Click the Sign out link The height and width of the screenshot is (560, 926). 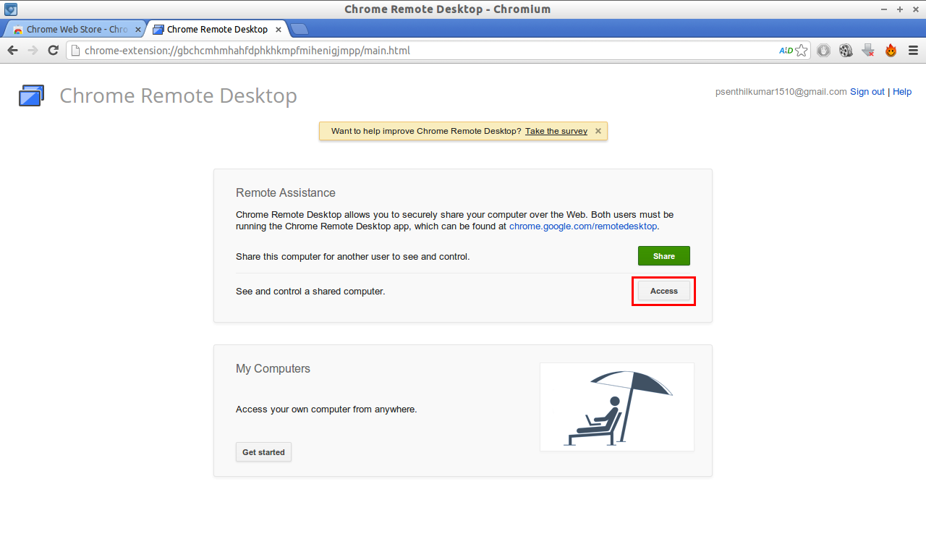point(867,92)
